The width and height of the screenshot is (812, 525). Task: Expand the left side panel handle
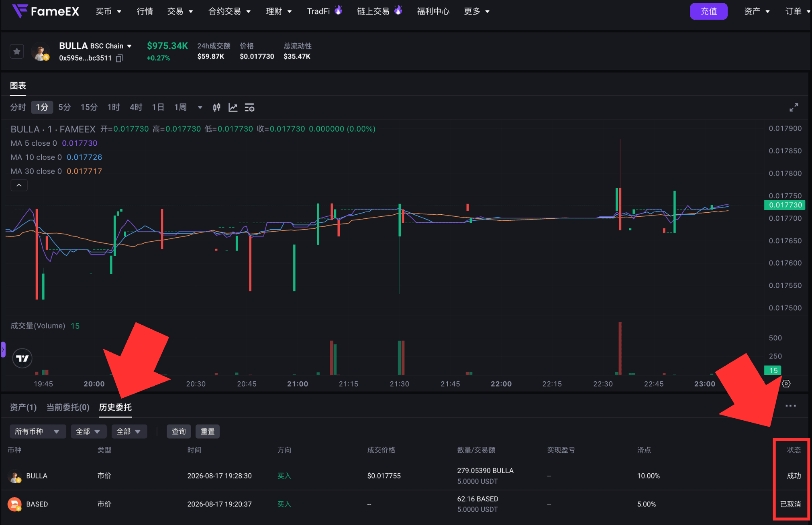pos(3,349)
